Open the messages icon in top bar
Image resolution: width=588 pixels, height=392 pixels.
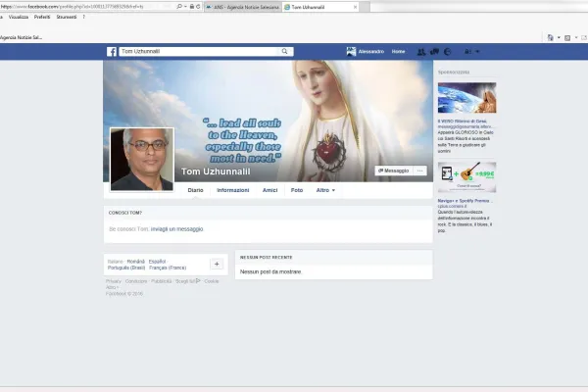[433, 51]
